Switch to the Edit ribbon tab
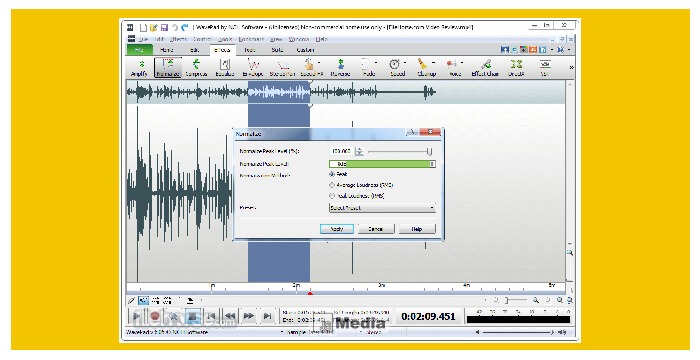 (195, 50)
